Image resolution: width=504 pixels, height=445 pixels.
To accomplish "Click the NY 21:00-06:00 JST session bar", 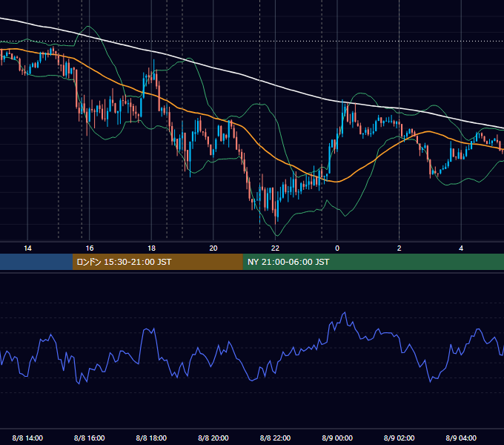I will click(373, 262).
